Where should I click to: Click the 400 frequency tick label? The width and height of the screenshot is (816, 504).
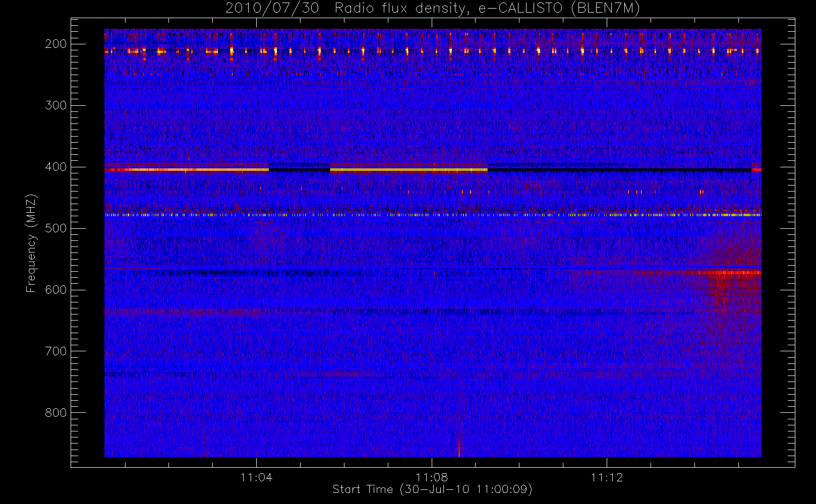click(x=56, y=167)
